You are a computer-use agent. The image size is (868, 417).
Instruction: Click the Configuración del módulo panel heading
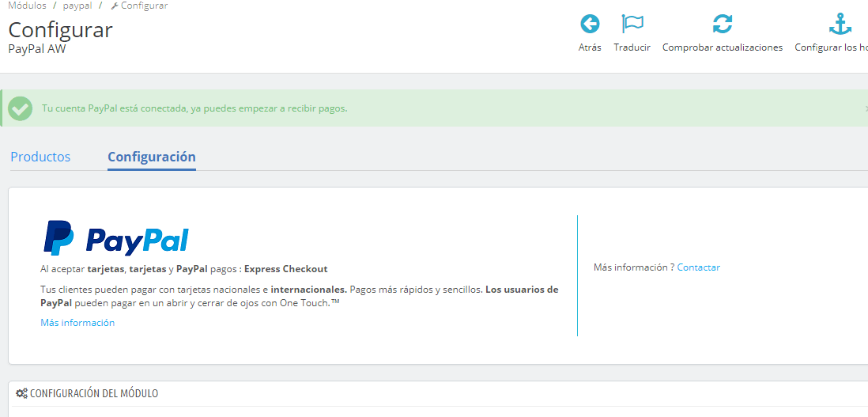93,394
